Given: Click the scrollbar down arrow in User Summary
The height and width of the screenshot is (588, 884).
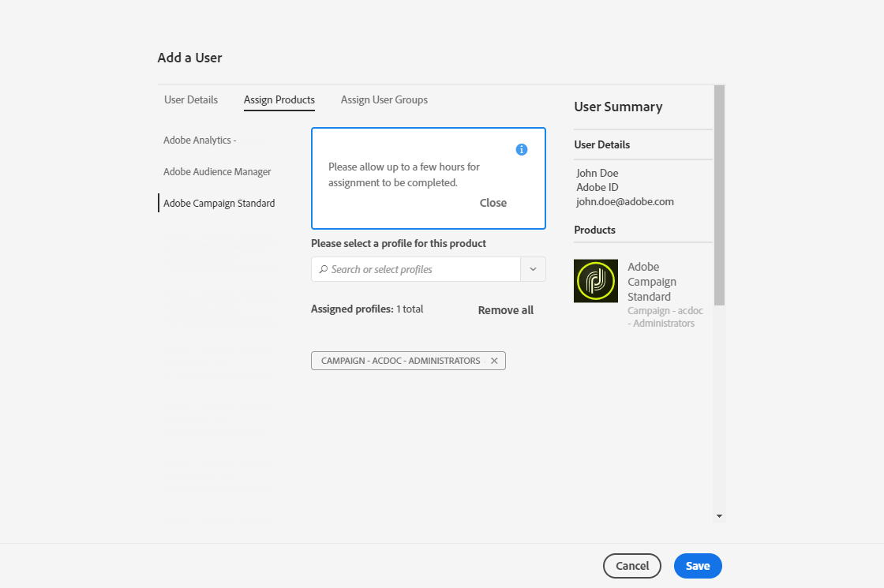Looking at the screenshot, I should 719,516.
